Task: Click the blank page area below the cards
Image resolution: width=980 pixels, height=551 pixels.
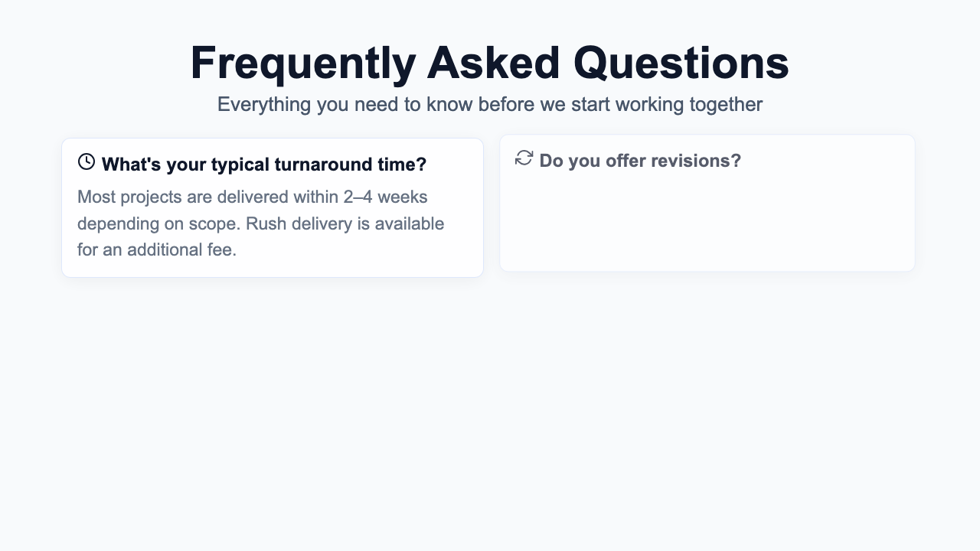Action: [490, 413]
